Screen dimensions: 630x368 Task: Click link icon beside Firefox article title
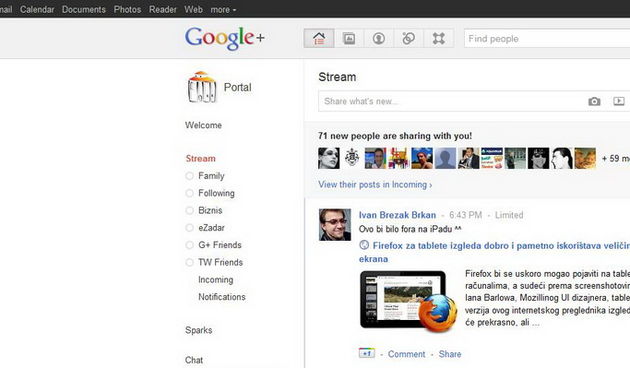click(364, 245)
